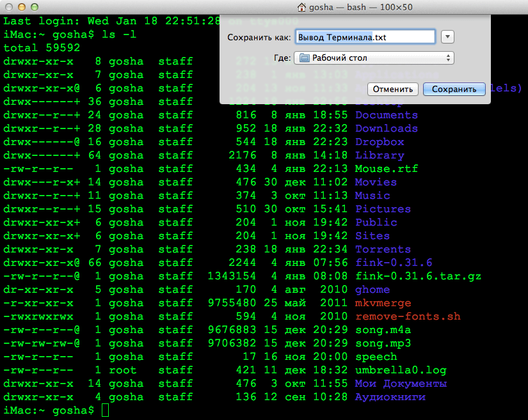Click the -rwxrwxrwx permissions string

[38, 316]
